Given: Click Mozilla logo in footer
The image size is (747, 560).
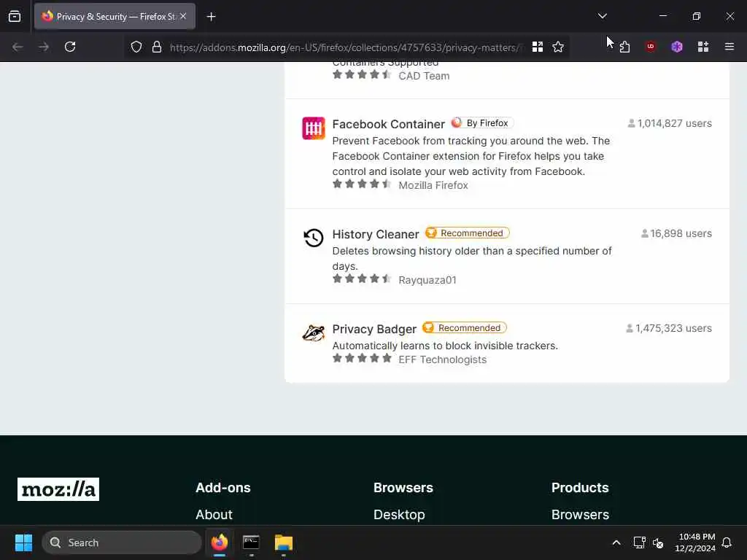Looking at the screenshot, I should (x=58, y=489).
